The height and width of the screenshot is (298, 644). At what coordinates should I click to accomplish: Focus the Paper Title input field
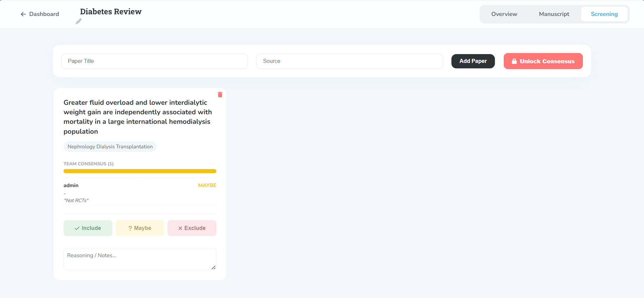tap(154, 61)
